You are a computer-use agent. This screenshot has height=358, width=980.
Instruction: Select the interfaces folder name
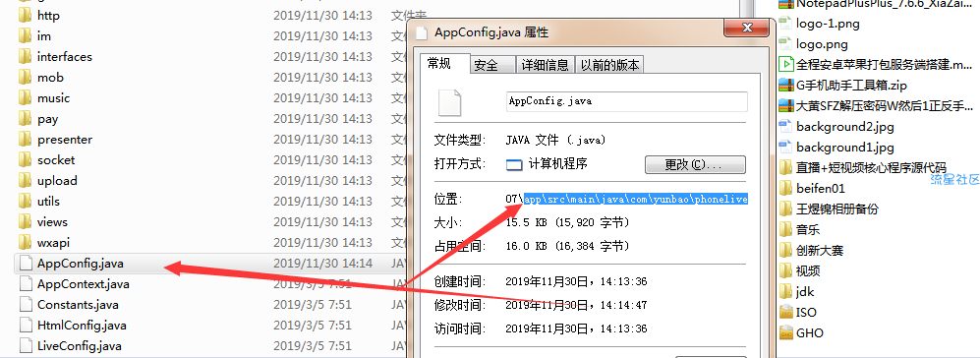coord(64,56)
